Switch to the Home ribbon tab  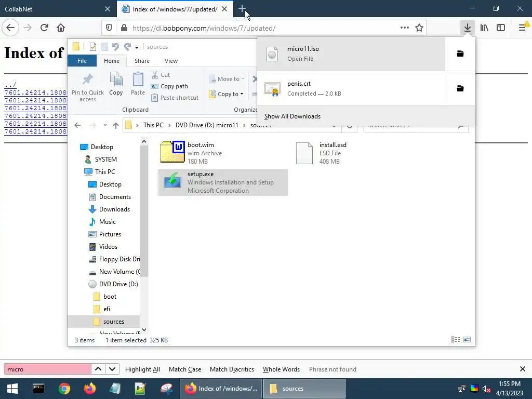click(x=112, y=61)
